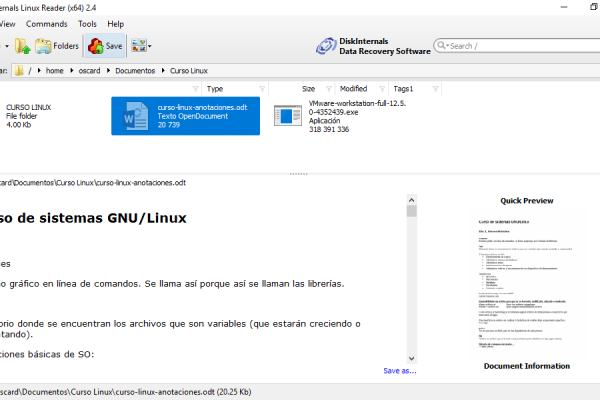Open filter on Modified column

point(382,89)
